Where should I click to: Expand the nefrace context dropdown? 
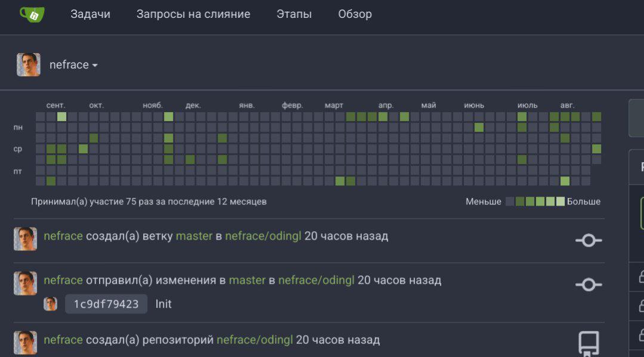(73, 65)
